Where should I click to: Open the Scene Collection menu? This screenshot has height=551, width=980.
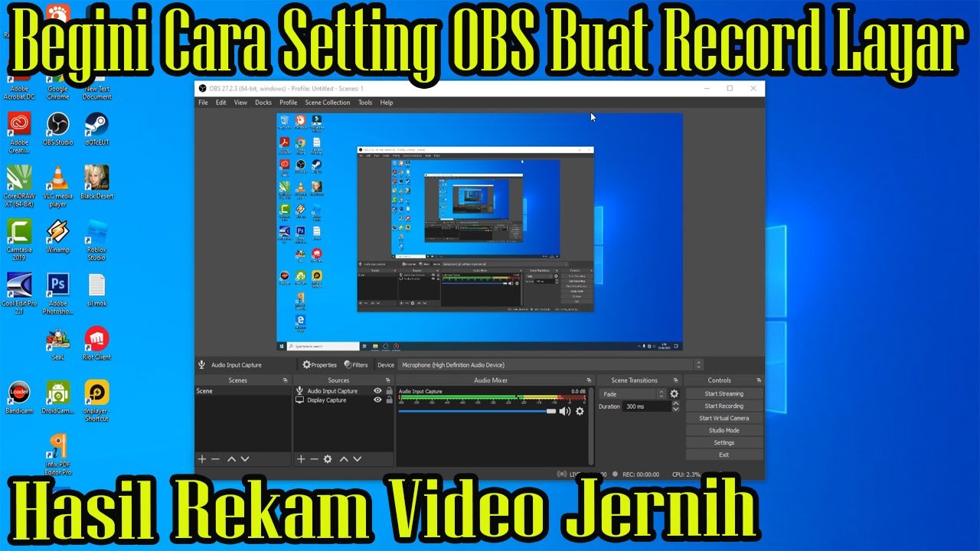click(328, 103)
